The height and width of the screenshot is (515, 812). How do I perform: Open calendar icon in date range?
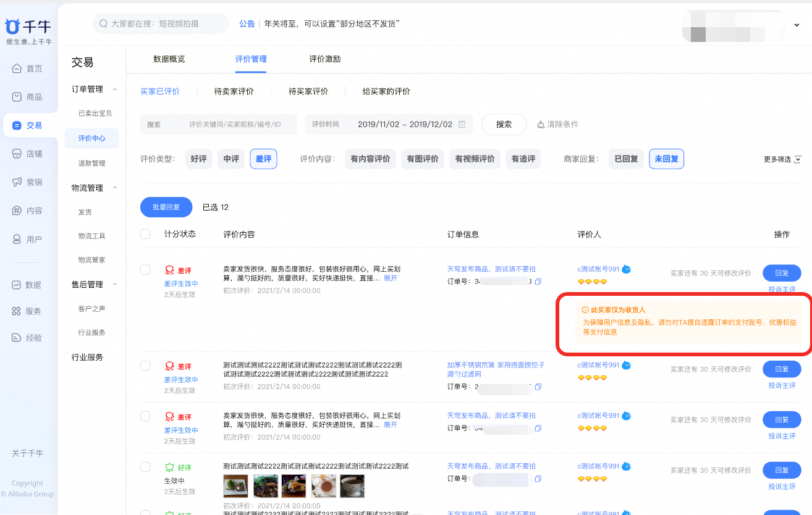coord(462,124)
